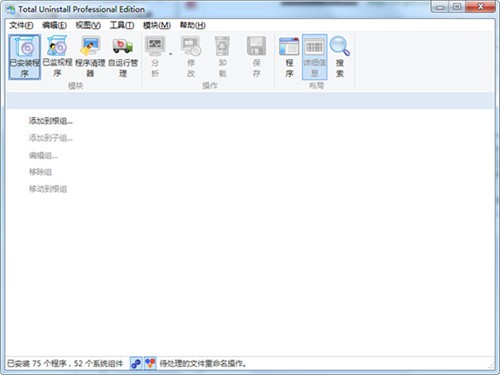Click the blue status bar link icon
500x375 pixels.
[136, 363]
